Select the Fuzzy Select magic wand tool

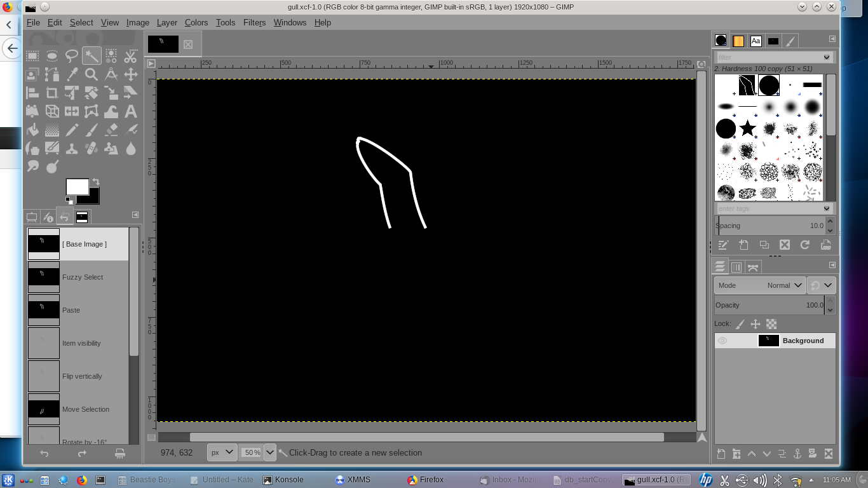coord(92,56)
